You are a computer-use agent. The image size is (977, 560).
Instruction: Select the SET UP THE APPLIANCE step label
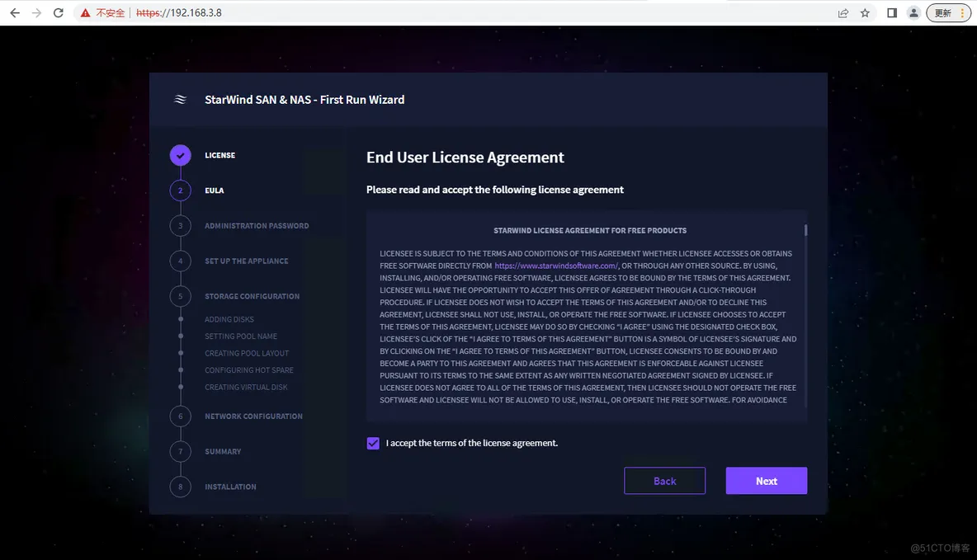(x=247, y=261)
